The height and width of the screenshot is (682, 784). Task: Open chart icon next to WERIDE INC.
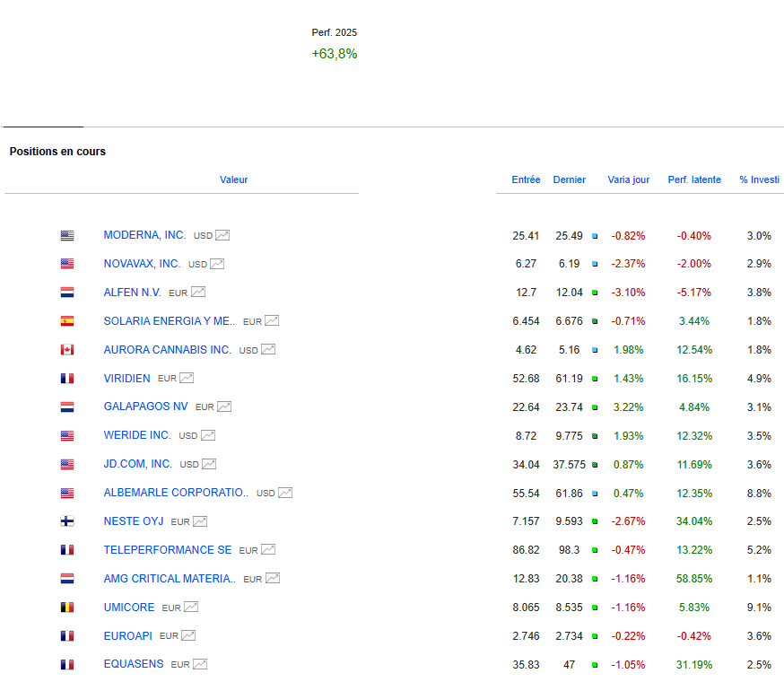coord(208,435)
